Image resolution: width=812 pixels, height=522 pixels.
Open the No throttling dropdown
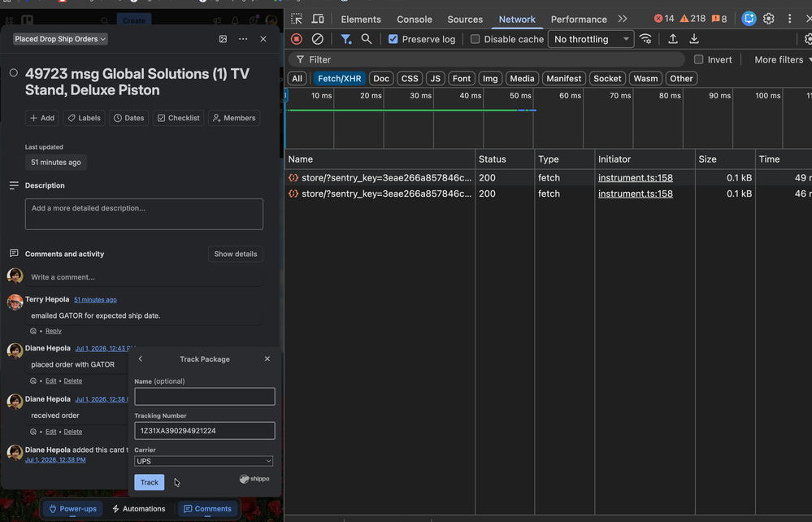pyautogui.click(x=591, y=39)
